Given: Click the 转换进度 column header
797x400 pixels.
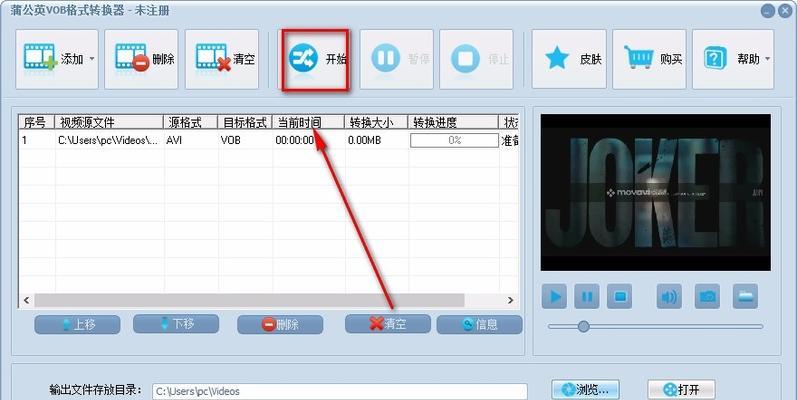Looking at the screenshot, I should pos(453,122).
